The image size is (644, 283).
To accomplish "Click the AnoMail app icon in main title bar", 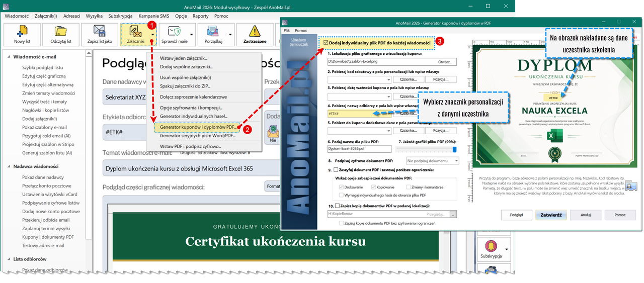I will pyautogui.click(x=7, y=6).
